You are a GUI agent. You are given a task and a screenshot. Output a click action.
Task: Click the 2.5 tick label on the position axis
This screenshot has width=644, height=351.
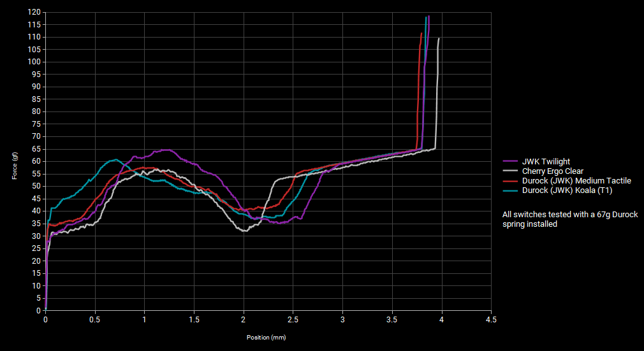pos(293,320)
